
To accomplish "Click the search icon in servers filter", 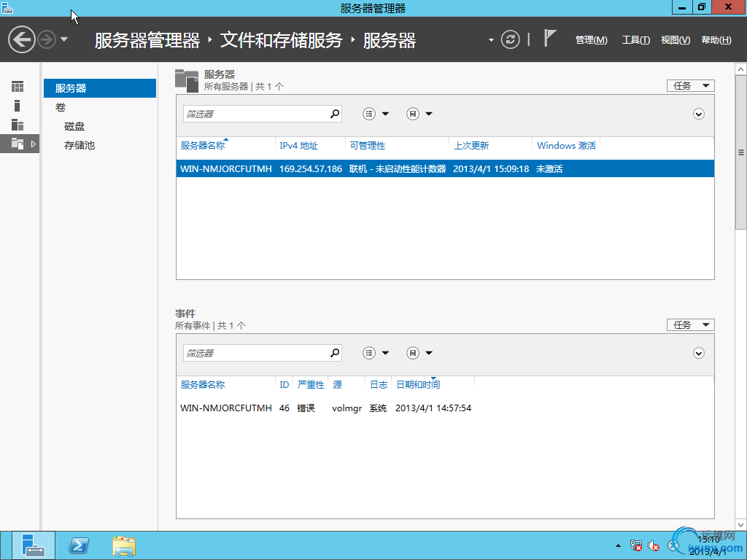I will [x=335, y=114].
